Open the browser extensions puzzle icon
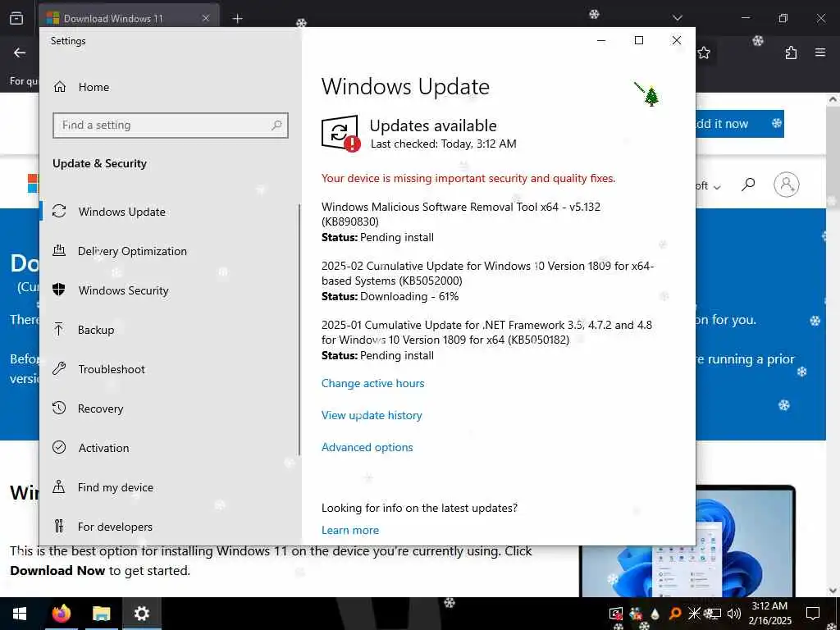The width and height of the screenshot is (840, 630). coord(791,52)
